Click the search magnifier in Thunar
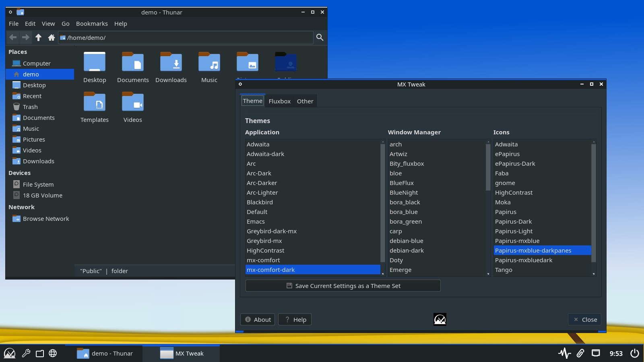Image resolution: width=644 pixels, height=362 pixels. (320, 37)
